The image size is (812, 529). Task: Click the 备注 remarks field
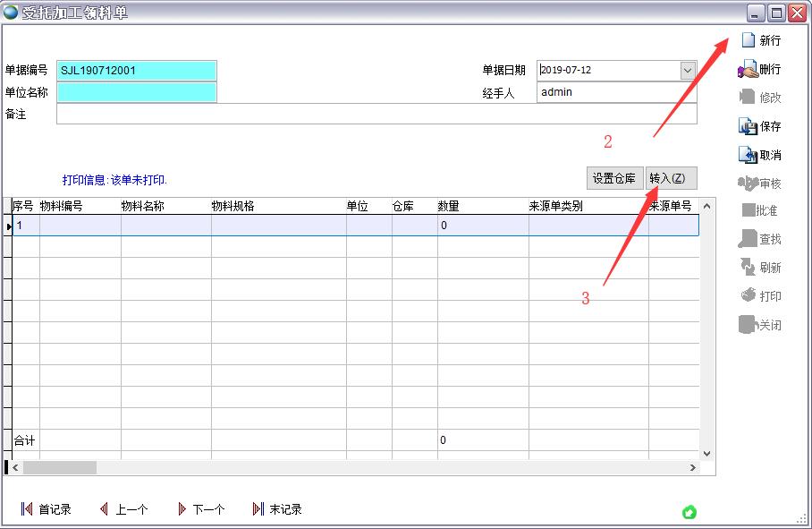pyautogui.click(x=376, y=114)
